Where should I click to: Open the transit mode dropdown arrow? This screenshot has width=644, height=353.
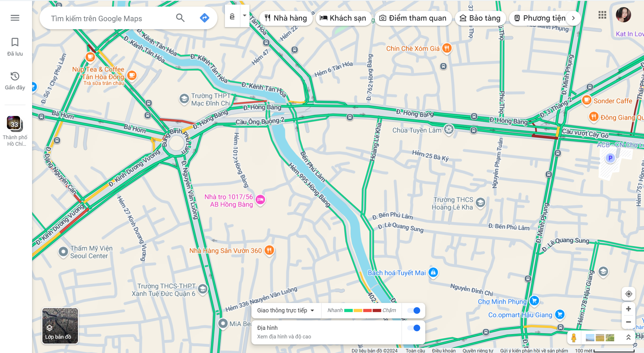point(244,16)
